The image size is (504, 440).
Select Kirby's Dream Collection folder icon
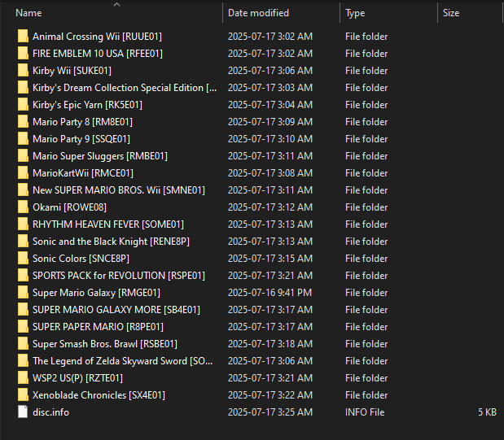pyautogui.click(x=23, y=87)
